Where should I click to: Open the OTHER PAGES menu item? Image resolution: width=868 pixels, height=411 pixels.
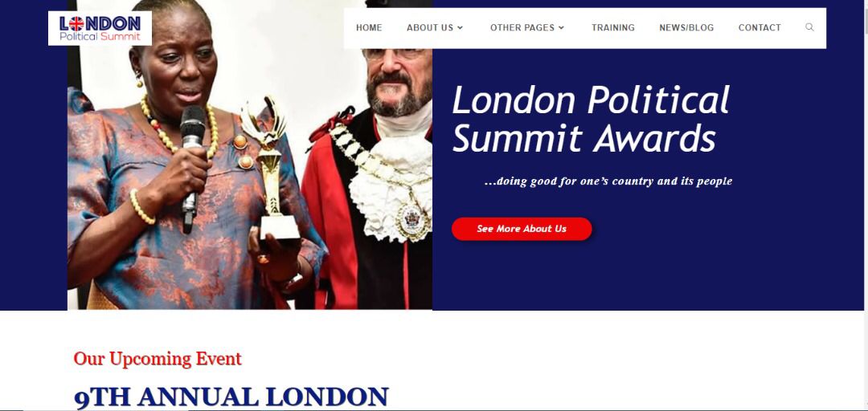pos(522,27)
